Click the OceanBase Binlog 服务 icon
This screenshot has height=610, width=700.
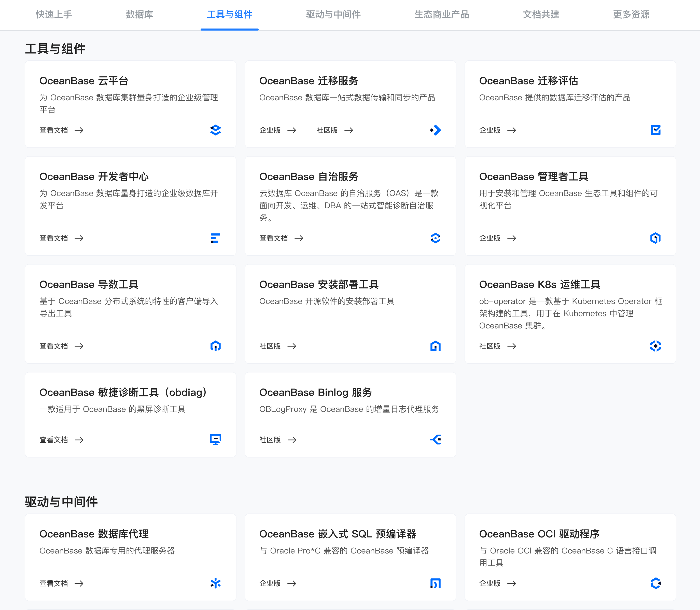pos(435,439)
